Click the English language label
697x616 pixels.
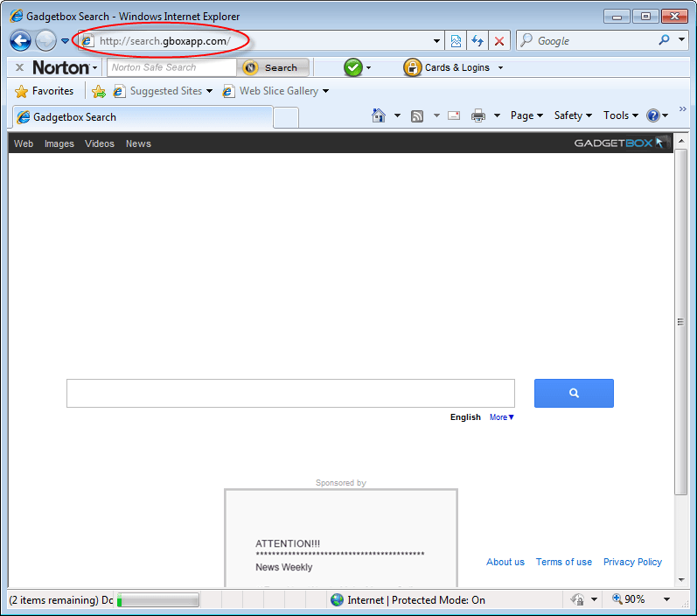click(465, 417)
